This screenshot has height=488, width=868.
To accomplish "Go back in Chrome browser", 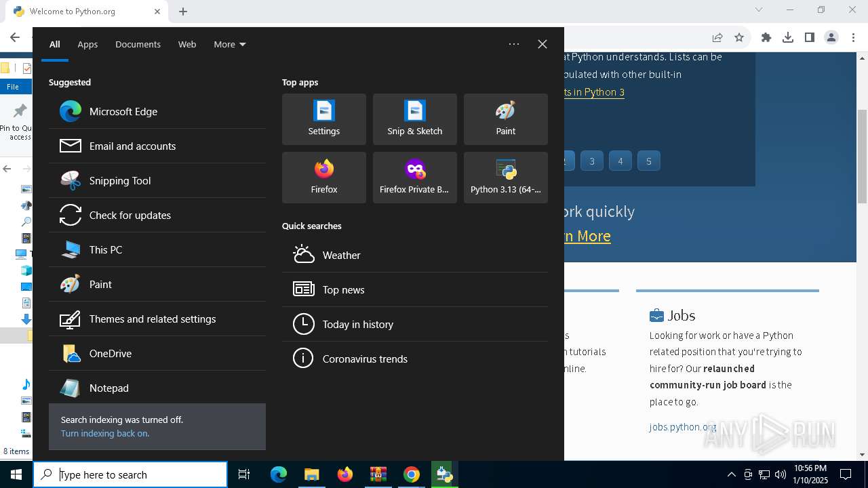I will [15, 37].
